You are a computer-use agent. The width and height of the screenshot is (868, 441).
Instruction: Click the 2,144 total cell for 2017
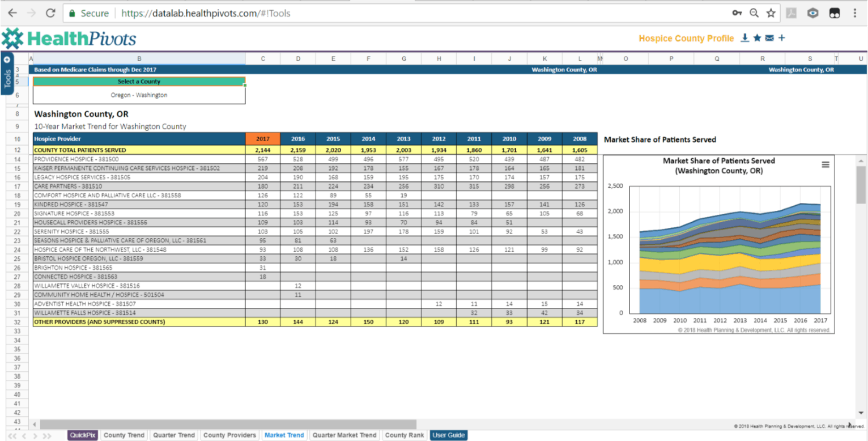(x=263, y=150)
